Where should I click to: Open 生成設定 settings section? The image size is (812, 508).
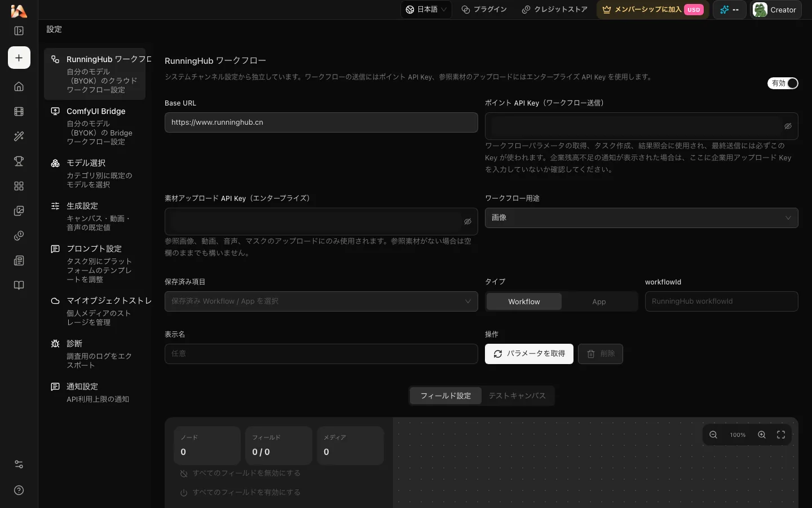(95, 216)
